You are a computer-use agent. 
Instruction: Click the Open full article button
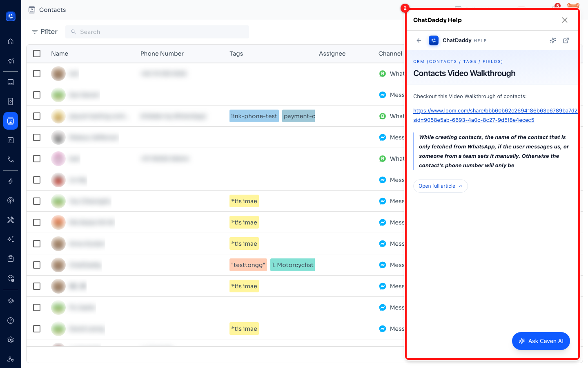point(441,186)
